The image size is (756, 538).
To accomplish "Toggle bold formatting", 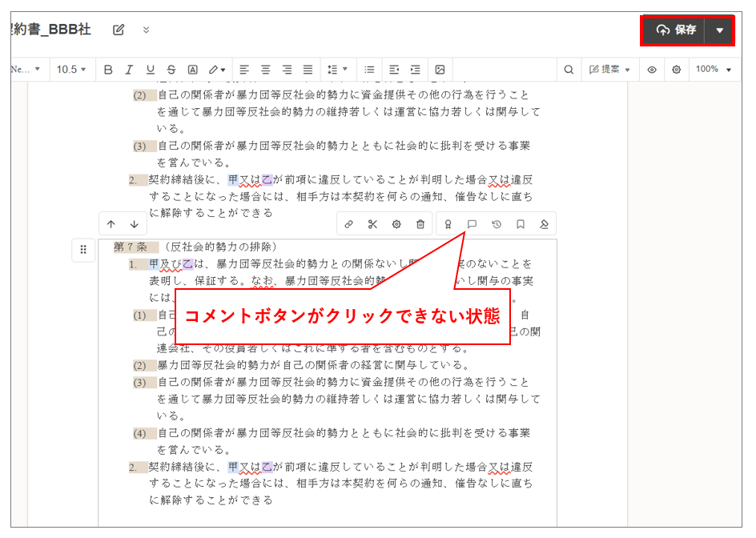I will pos(108,70).
